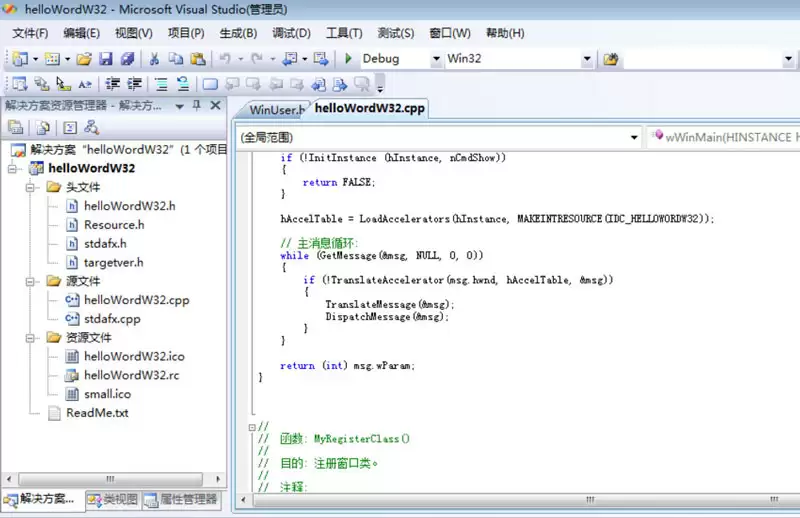
Task: Select helloWordW32.rc in the solution tree
Action: click(x=131, y=375)
